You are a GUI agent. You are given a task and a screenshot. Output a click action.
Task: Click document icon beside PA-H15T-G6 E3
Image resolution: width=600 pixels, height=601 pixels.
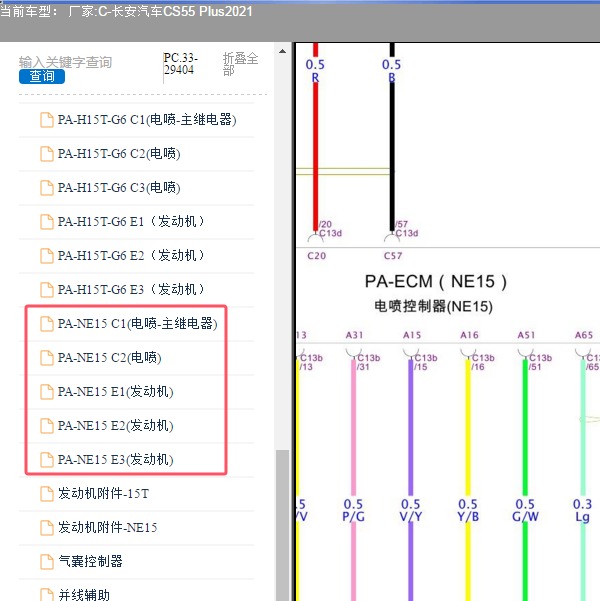tap(47, 290)
